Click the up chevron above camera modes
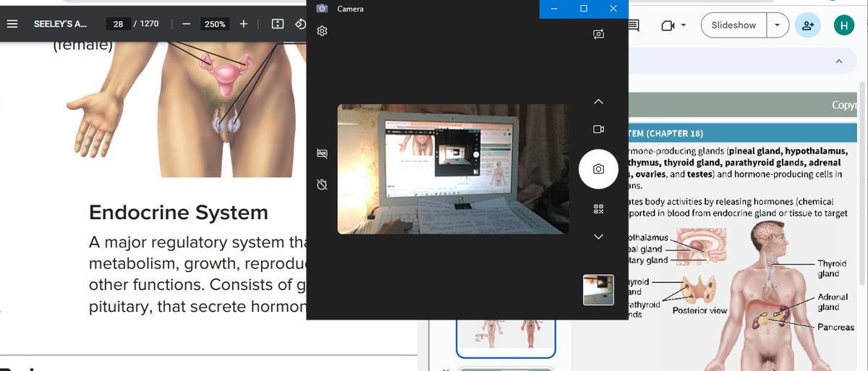This screenshot has width=868, height=371. click(598, 101)
